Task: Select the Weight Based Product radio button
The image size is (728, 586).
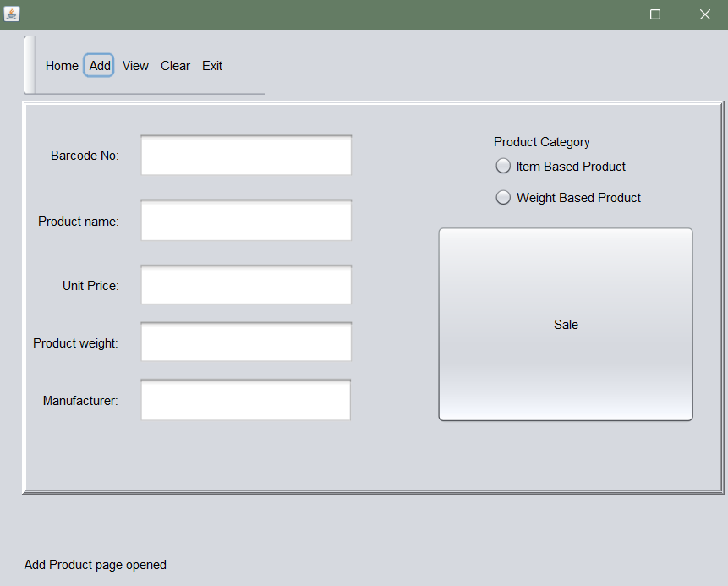Action: (x=503, y=197)
